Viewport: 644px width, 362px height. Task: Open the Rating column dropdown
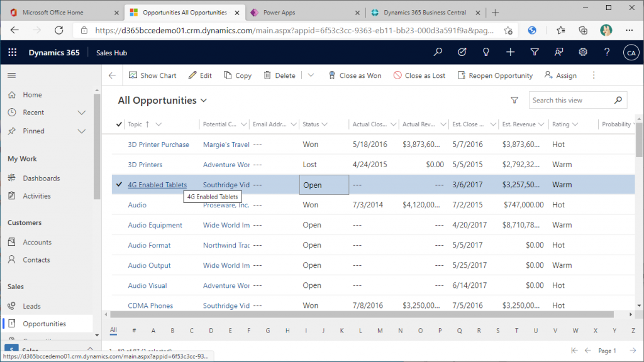coord(575,124)
